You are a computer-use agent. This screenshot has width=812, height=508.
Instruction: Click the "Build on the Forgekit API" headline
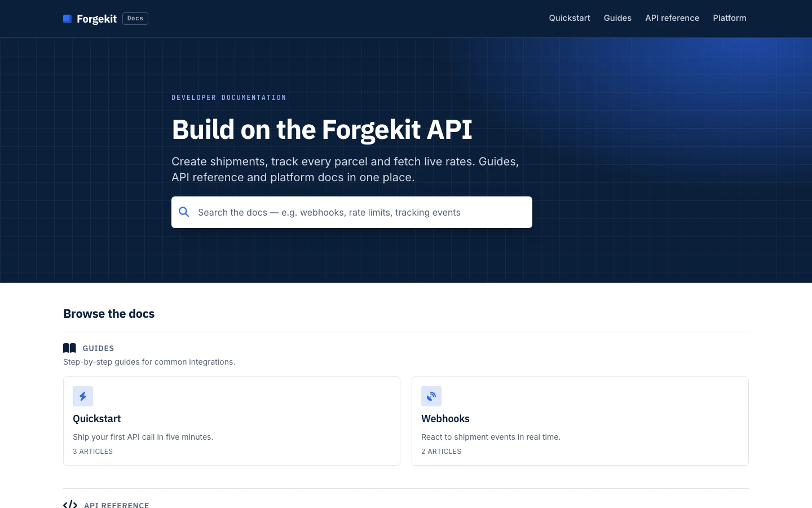click(x=322, y=130)
